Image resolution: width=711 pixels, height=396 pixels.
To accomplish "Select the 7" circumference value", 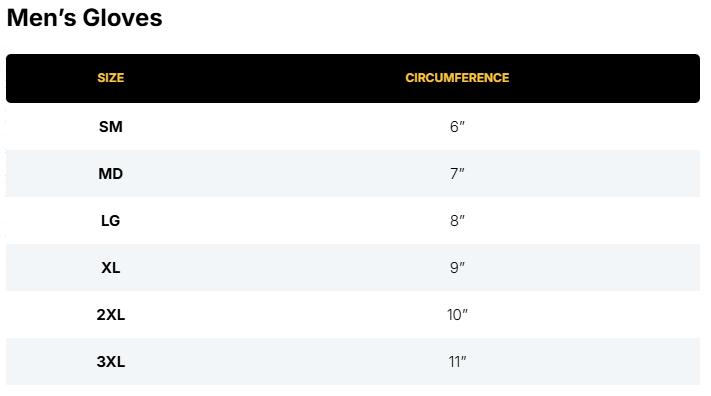I will coord(457,174).
